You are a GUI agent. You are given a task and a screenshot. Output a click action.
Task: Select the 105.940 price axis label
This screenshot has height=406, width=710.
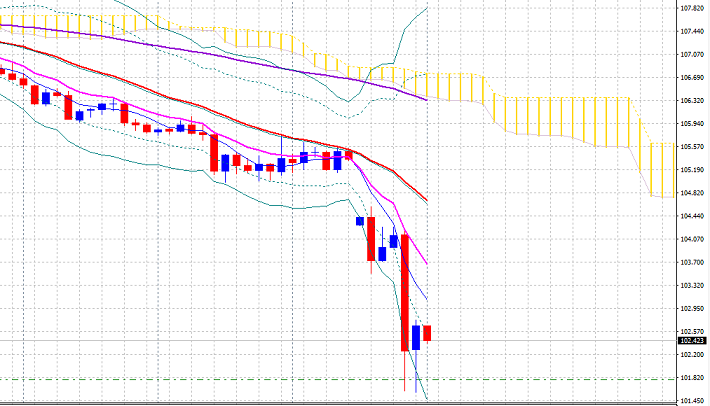[x=692, y=124]
